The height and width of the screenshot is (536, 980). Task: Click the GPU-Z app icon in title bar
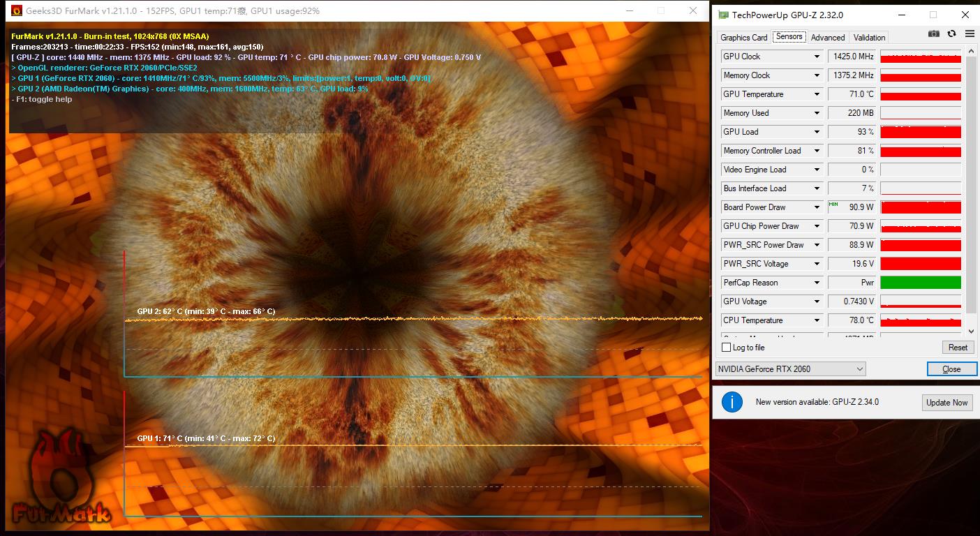pyautogui.click(x=724, y=15)
